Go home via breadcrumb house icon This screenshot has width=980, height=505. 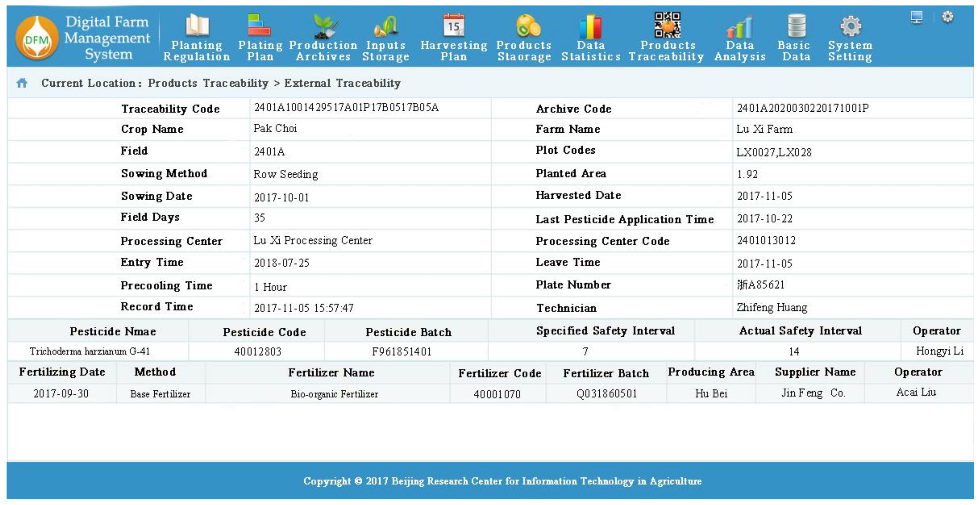pos(22,83)
